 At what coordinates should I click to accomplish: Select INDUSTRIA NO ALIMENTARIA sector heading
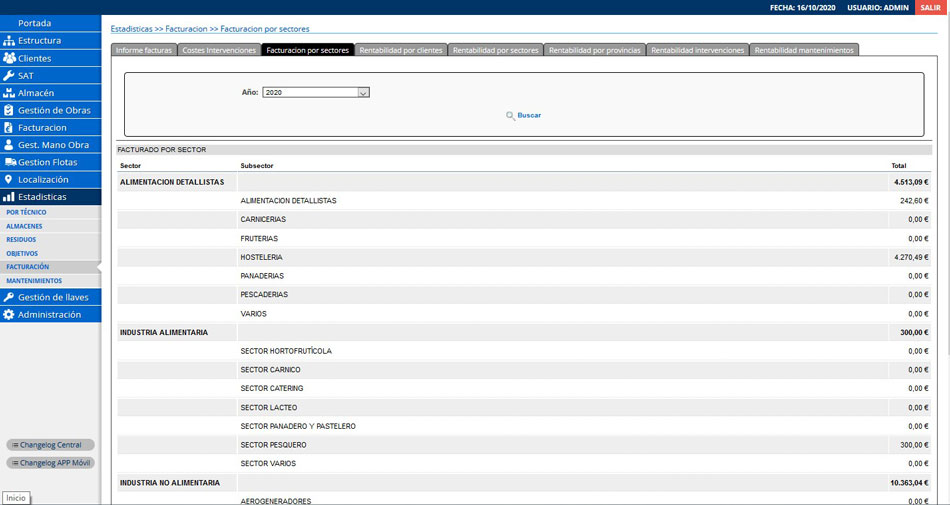click(170, 483)
